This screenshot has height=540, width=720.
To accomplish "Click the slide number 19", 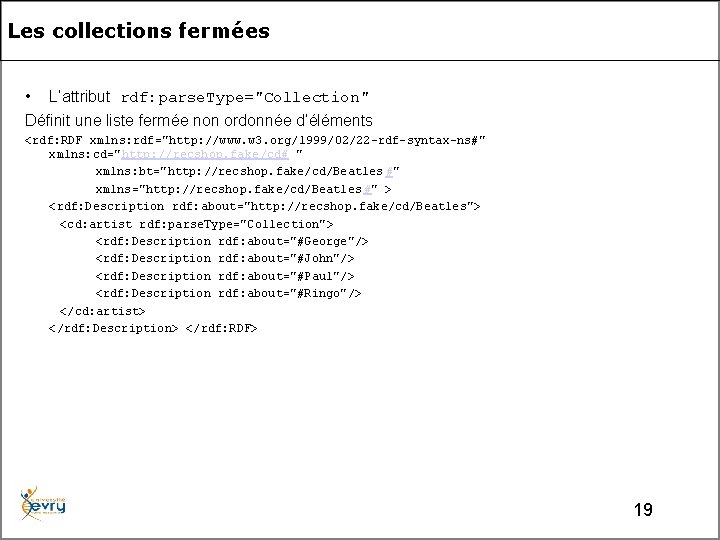I will tap(643, 510).
